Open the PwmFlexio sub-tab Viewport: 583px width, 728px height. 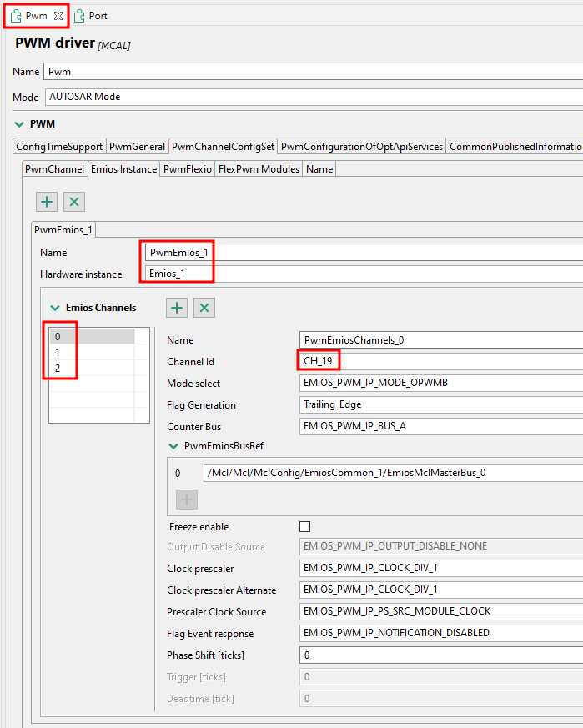coord(187,169)
